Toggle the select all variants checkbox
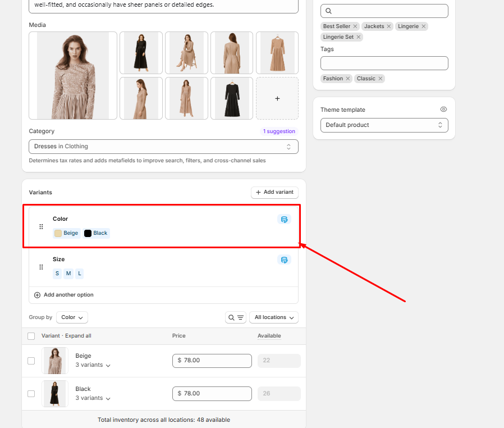The width and height of the screenshot is (504, 428). (31, 336)
